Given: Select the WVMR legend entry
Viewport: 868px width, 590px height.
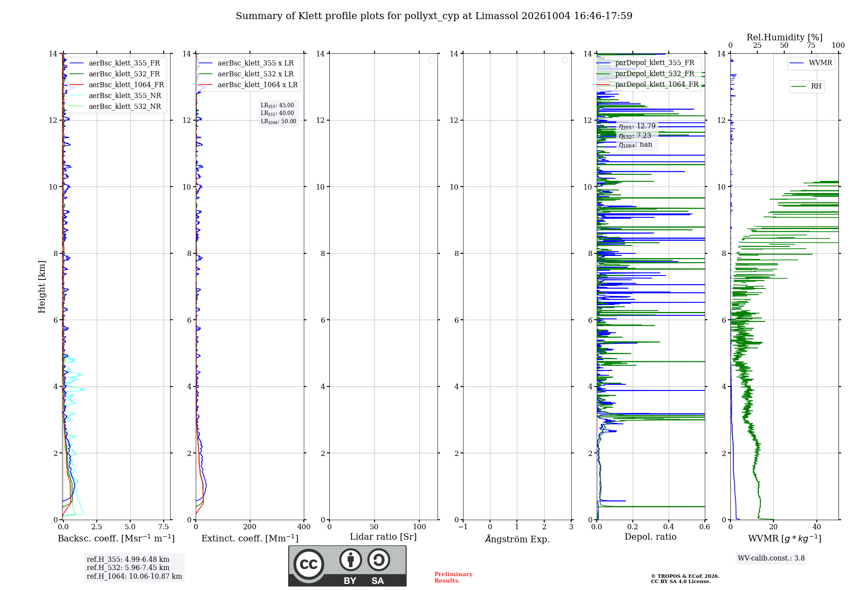Looking at the screenshot, I should pos(811,63).
